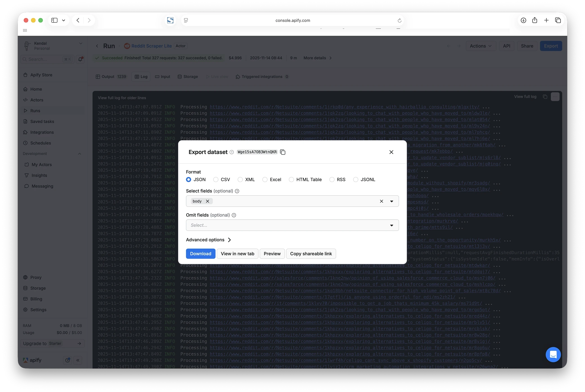Screen dimensions: 585x392
Task: Reload the page in Safari
Action: pos(399,20)
